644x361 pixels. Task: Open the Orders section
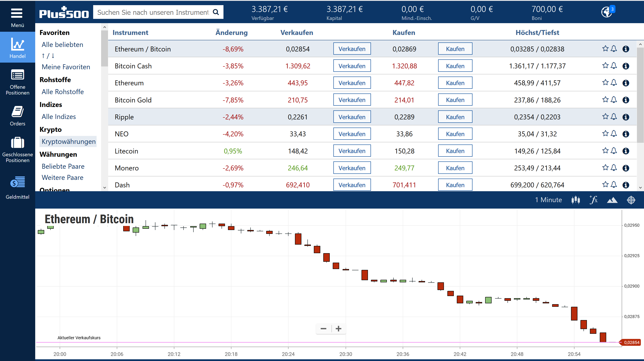click(x=18, y=116)
